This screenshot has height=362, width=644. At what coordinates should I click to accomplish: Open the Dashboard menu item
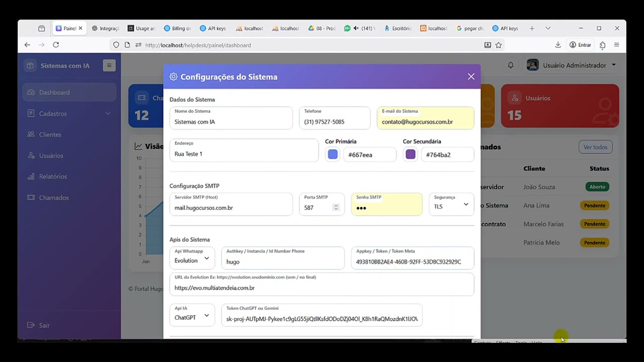coord(69,93)
